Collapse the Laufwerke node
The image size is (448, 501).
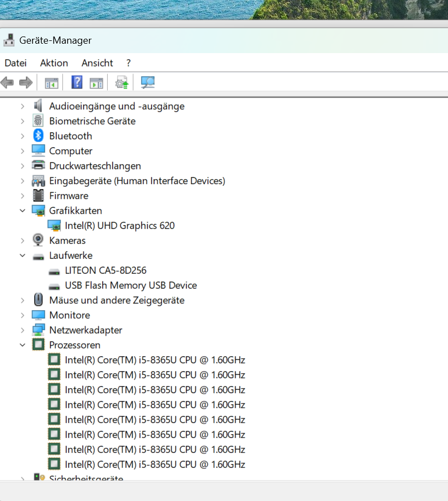pos(22,255)
